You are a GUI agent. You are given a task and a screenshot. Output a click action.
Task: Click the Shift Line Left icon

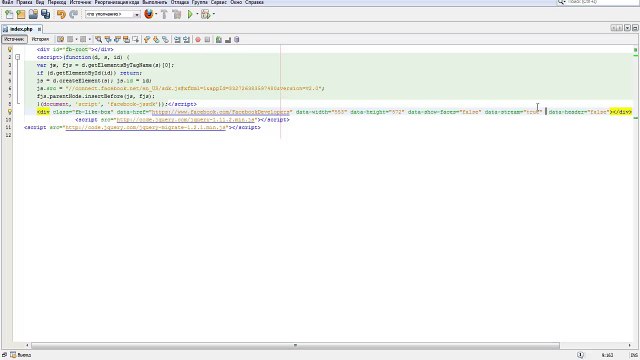pyautogui.click(x=177, y=40)
